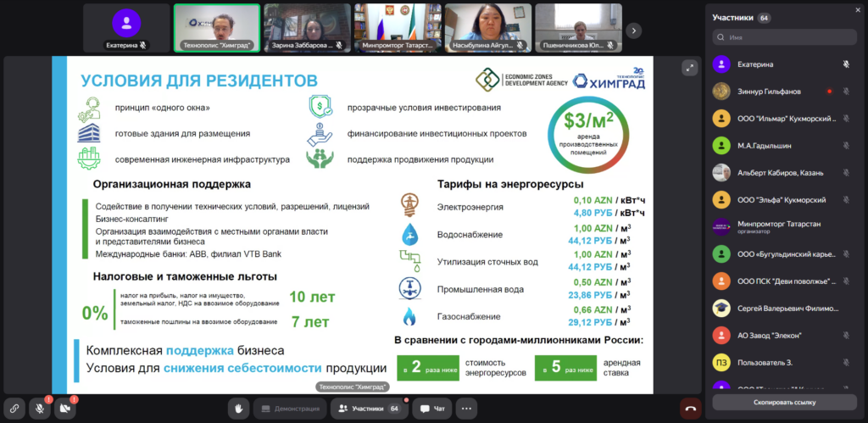Click the Имя participant search field
Screen dimensions: 868x423
[784, 37]
